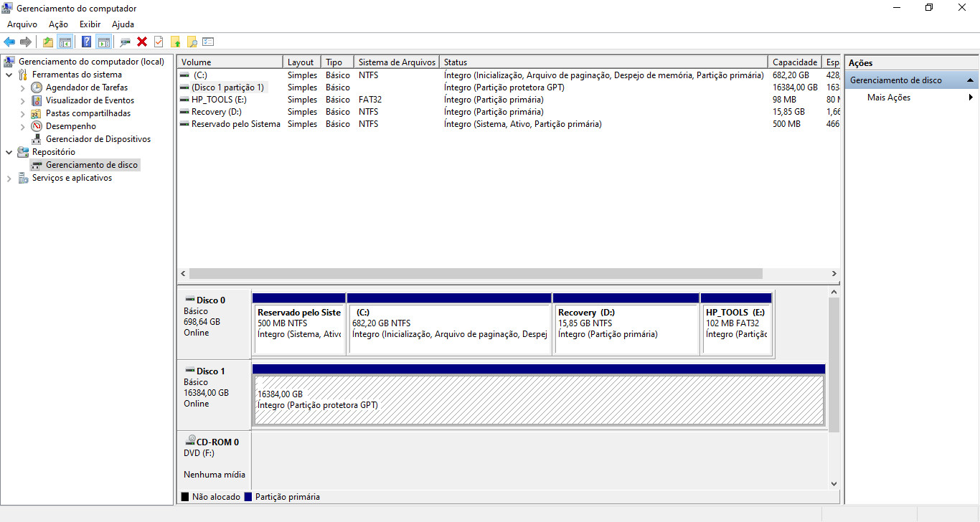Open the Ação menu
980x522 pixels.
pyautogui.click(x=58, y=24)
